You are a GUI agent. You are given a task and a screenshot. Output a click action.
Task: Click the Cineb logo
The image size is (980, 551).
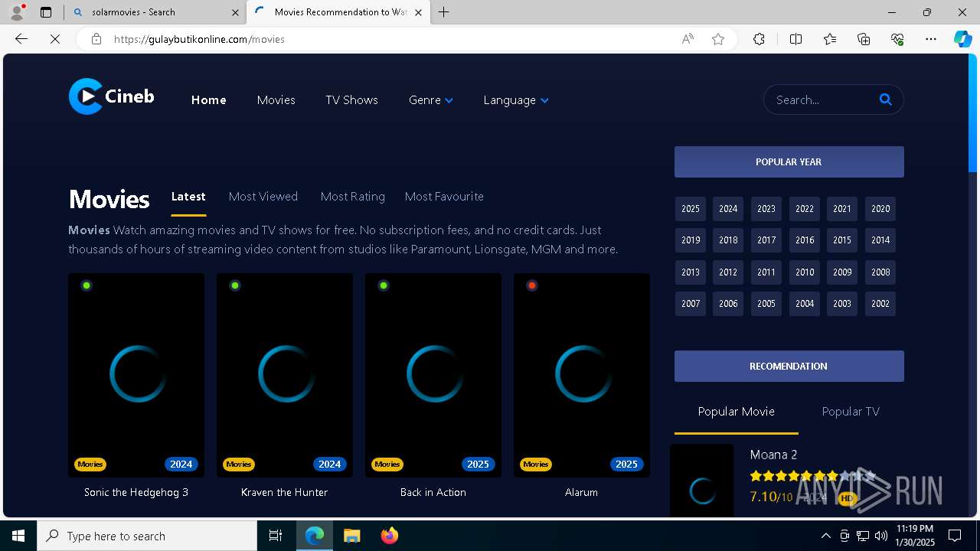[x=112, y=96]
